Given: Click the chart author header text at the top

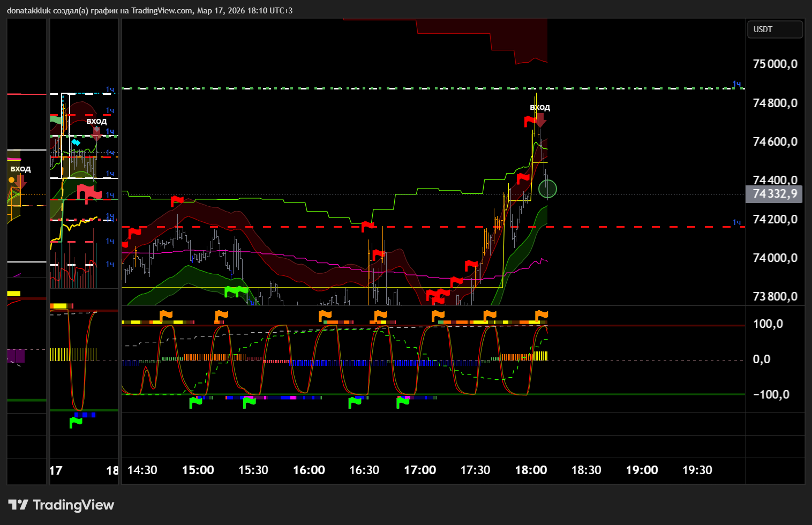Looking at the screenshot, I should [x=149, y=11].
